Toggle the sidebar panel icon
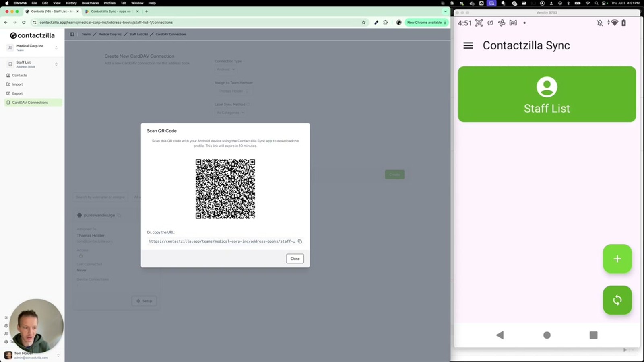This screenshot has width=644, height=362. pyautogui.click(x=72, y=34)
